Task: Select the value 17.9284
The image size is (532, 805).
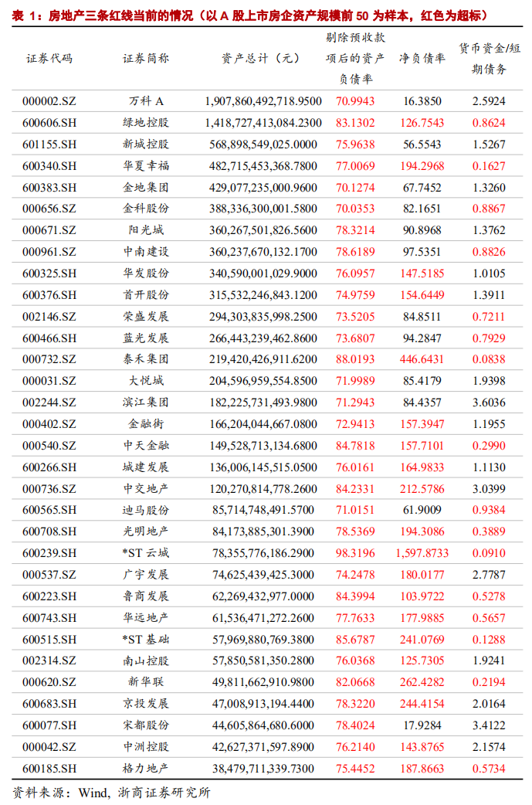Action: point(422,725)
